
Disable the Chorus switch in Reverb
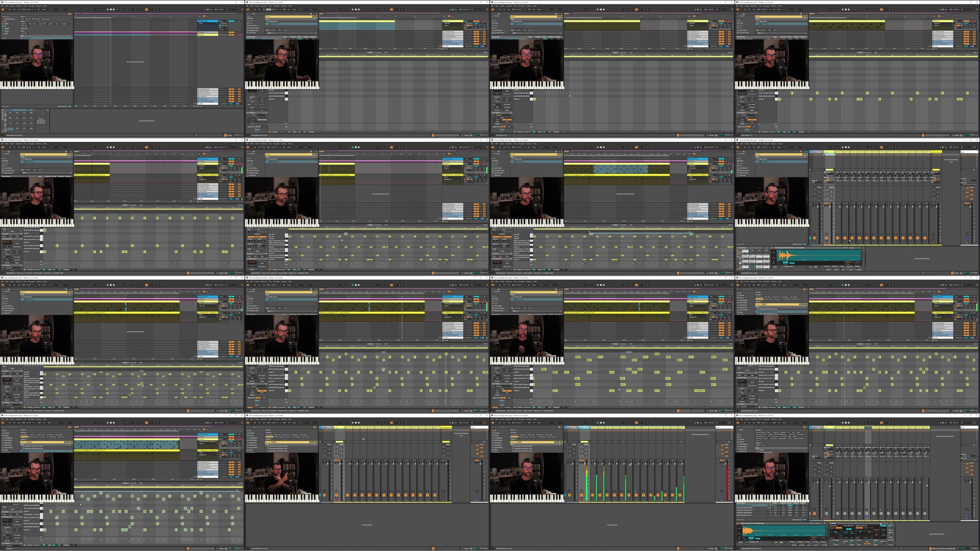[883, 526]
